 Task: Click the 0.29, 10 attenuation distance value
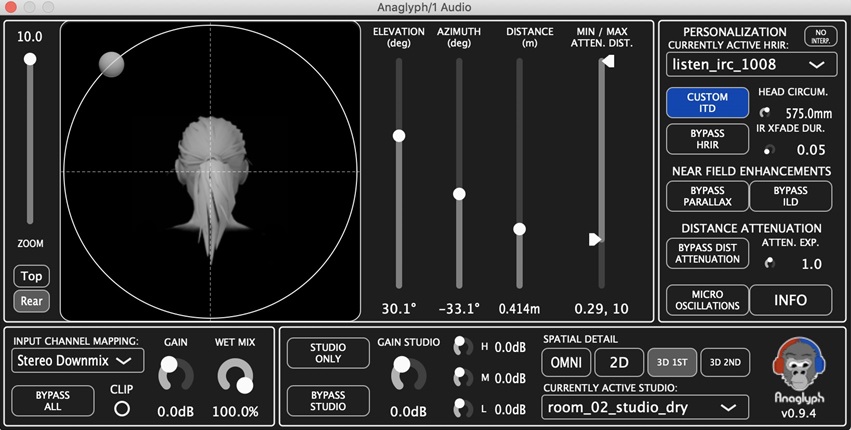(601, 309)
